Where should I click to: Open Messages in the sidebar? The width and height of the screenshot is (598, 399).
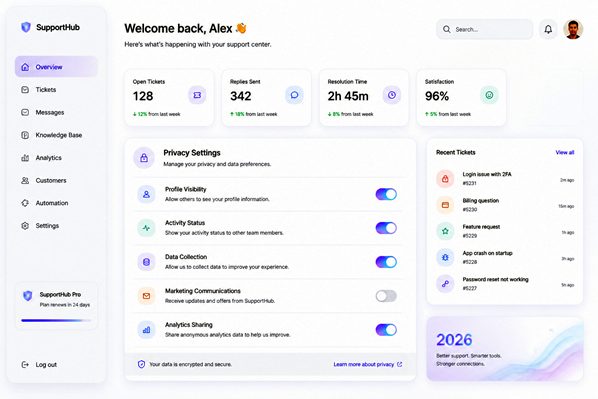(56, 112)
